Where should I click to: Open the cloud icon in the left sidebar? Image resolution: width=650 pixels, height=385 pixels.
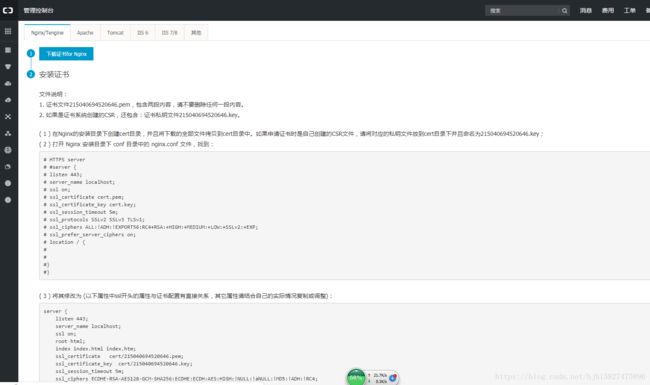click(x=8, y=83)
